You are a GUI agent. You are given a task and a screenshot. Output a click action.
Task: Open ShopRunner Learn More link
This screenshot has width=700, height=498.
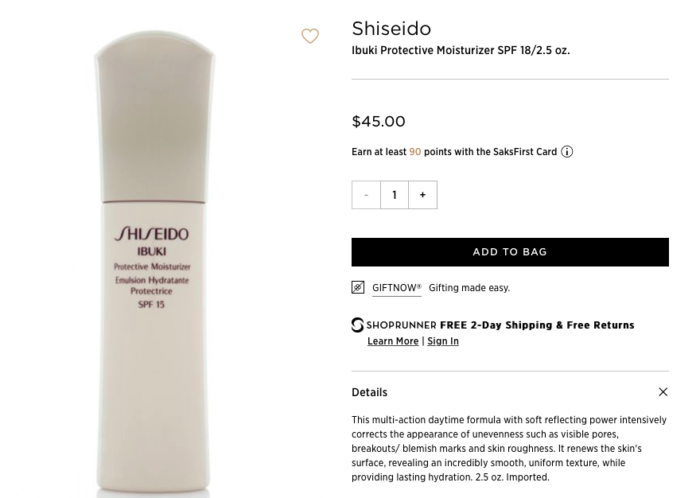pos(393,341)
